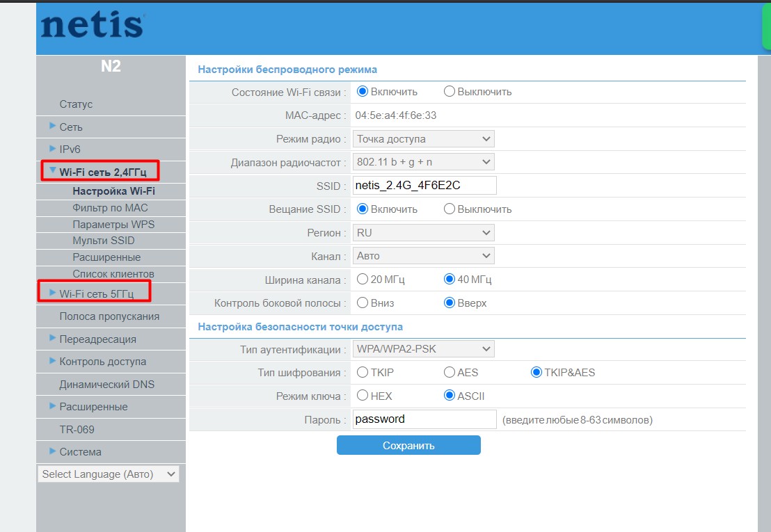771x532 pixels.
Task: Turn off SSID broadcast with Выключить
Action: pyautogui.click(x=449, y=209)
